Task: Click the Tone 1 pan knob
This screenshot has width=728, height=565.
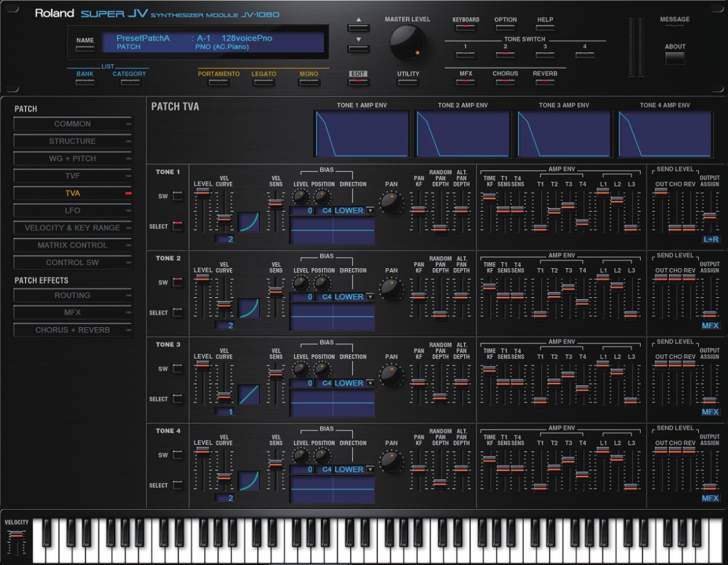Action: pyautogui.click(x=391, y=202)
